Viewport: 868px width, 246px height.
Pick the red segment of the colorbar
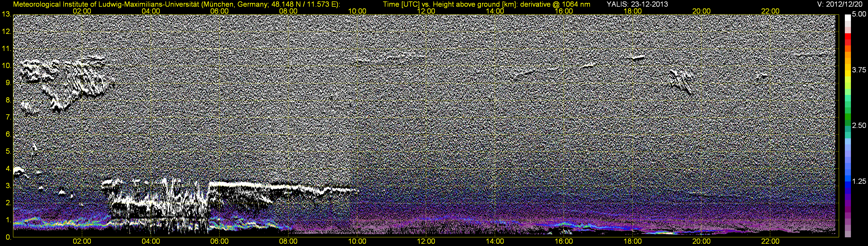pos(848,36)
